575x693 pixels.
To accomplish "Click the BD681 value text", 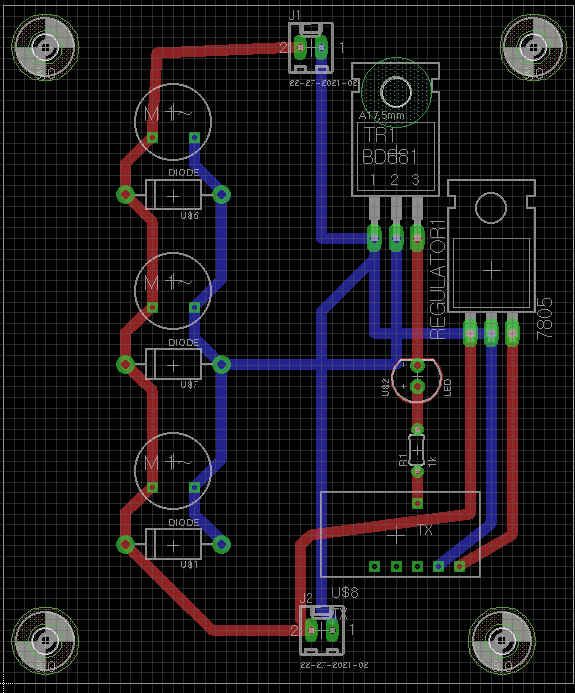I will point(390,157).
